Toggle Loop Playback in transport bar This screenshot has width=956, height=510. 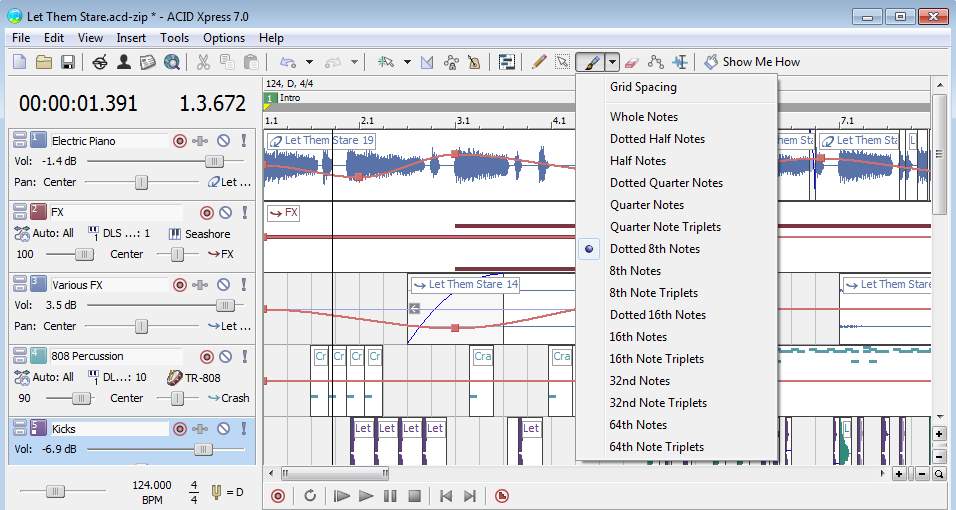(310, 496)
